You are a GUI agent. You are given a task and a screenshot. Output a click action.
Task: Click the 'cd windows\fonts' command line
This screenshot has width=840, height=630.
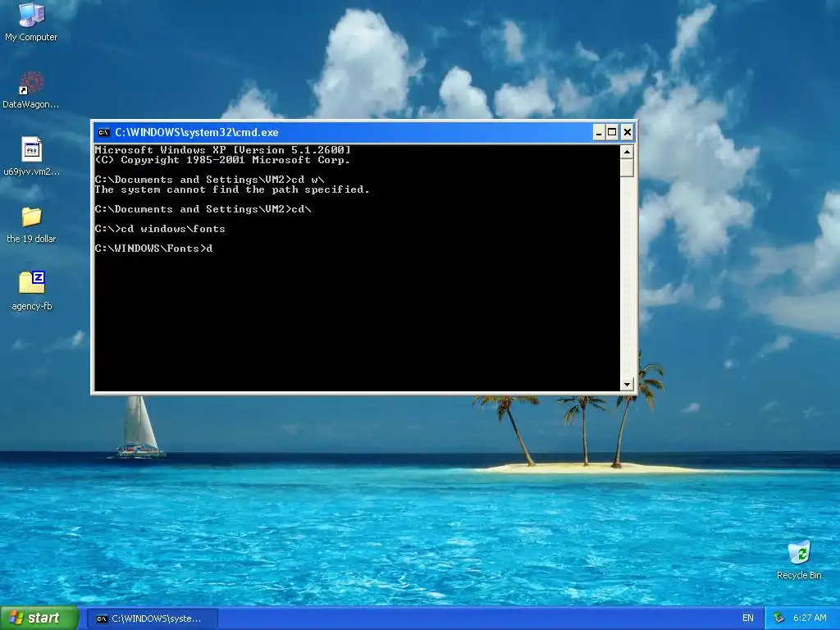160,229
